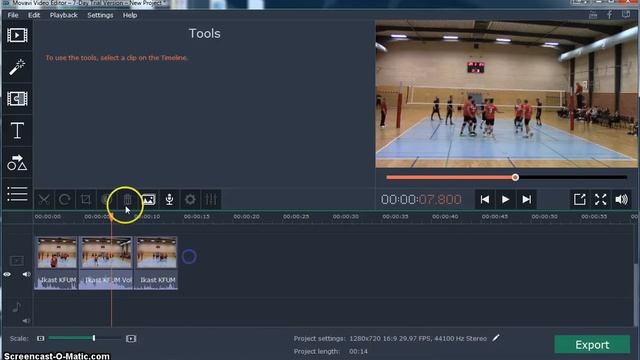Detach the preview window icon
The height and width of the screenshot is (360, 640).
(580, 200)
